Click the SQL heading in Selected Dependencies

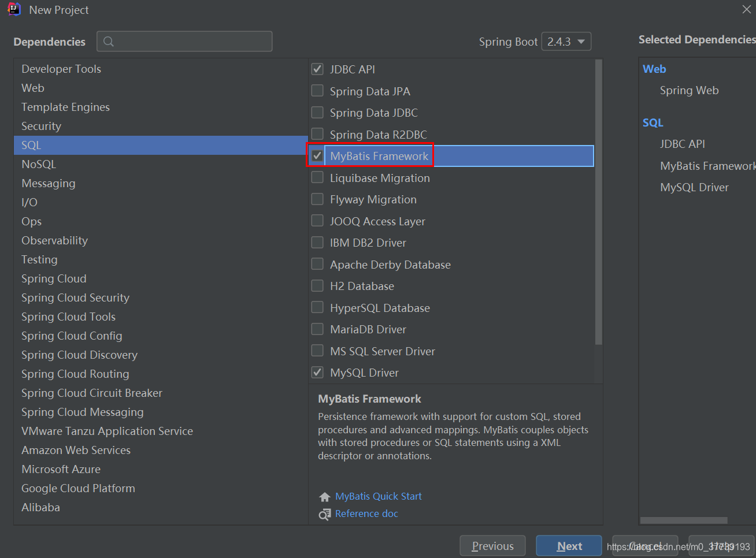pos(653,122)
